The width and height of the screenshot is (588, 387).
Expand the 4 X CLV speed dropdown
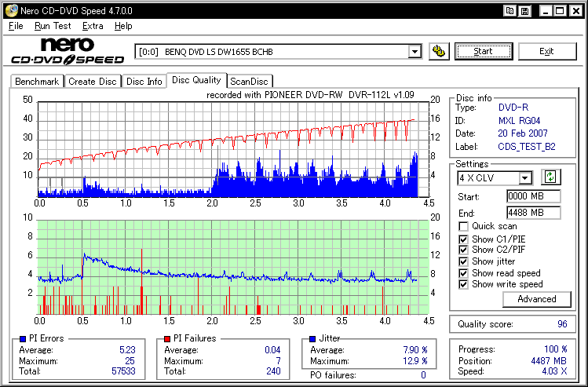(x=525, y=177)
